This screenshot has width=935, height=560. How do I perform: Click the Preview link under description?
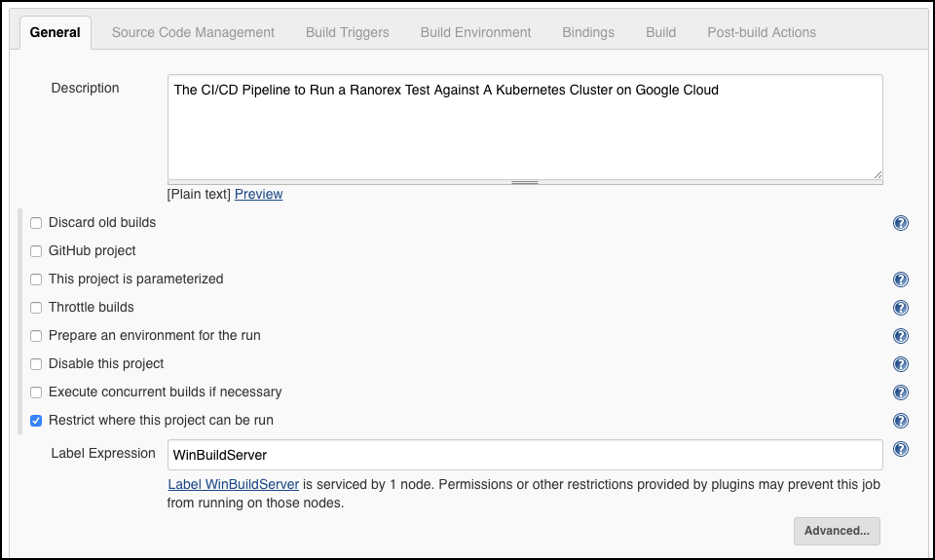click(259, 195)
